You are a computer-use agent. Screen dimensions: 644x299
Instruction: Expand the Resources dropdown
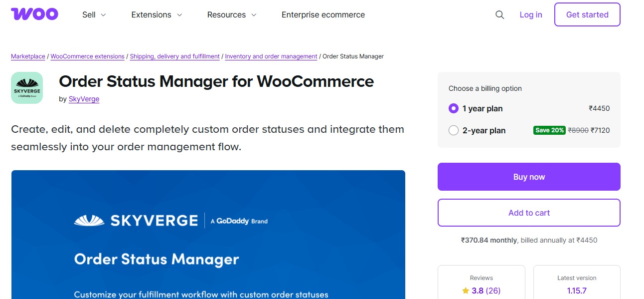tap(231, 14)
